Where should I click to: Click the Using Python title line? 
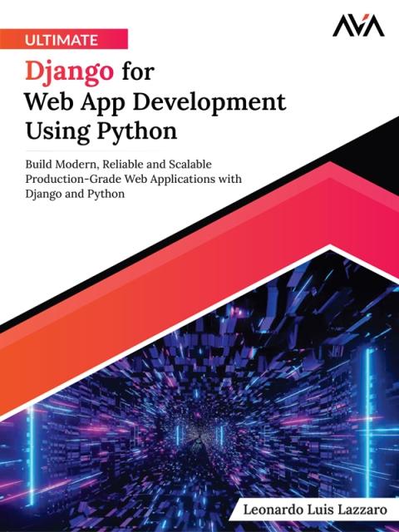pyautogui.click(x=101, y=131)
